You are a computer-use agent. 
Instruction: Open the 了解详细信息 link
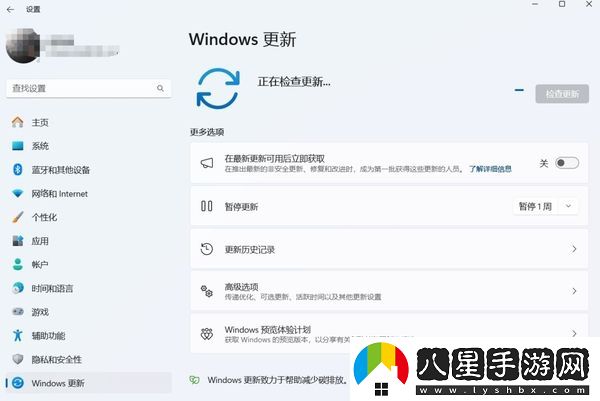(x=490, y=169)
